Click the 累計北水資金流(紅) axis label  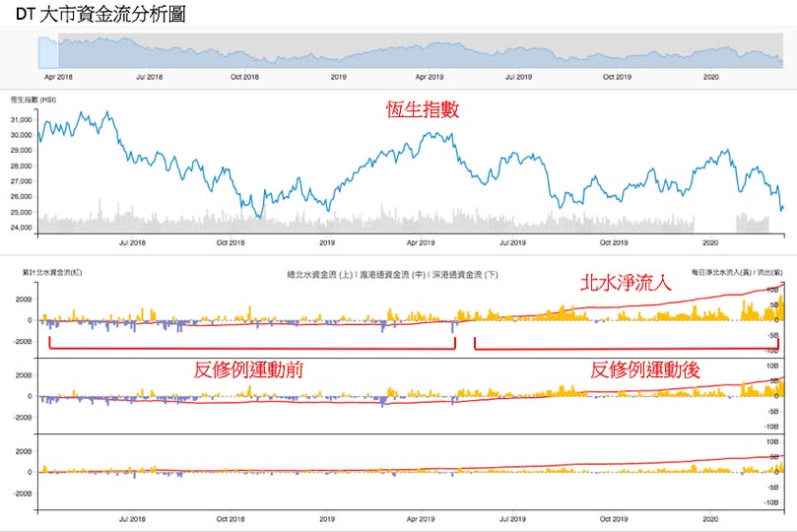(x=52, y=272)
